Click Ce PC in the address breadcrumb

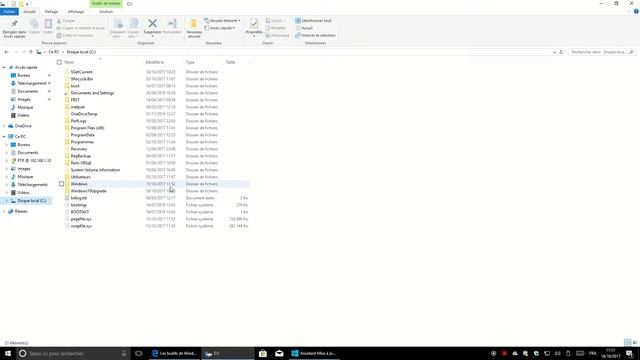[54, 52]
